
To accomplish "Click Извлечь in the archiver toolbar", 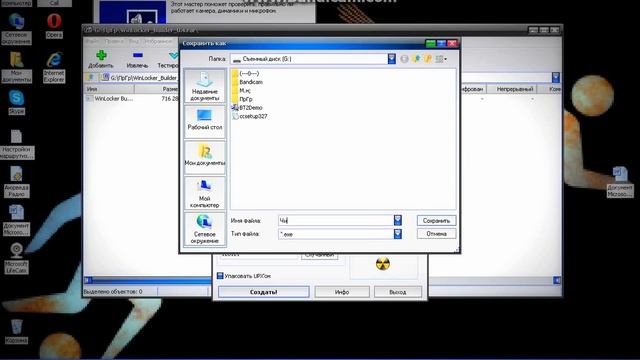I will [137, 59].
